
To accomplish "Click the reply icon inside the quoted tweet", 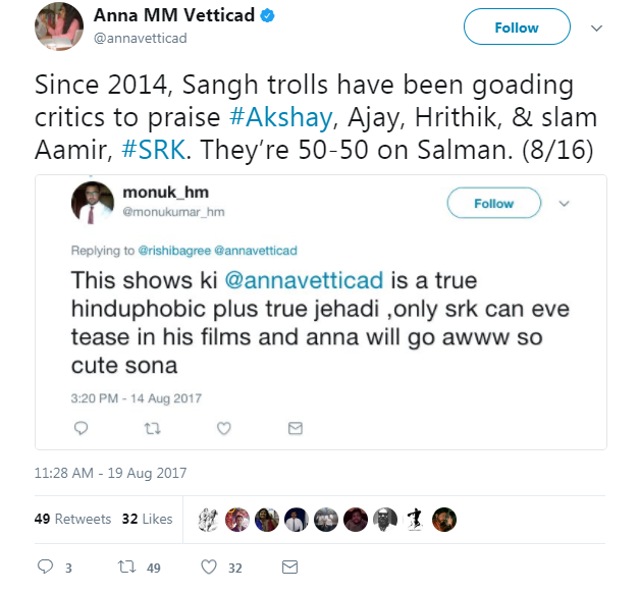I will pyautogui.click(x=81, y=428).
